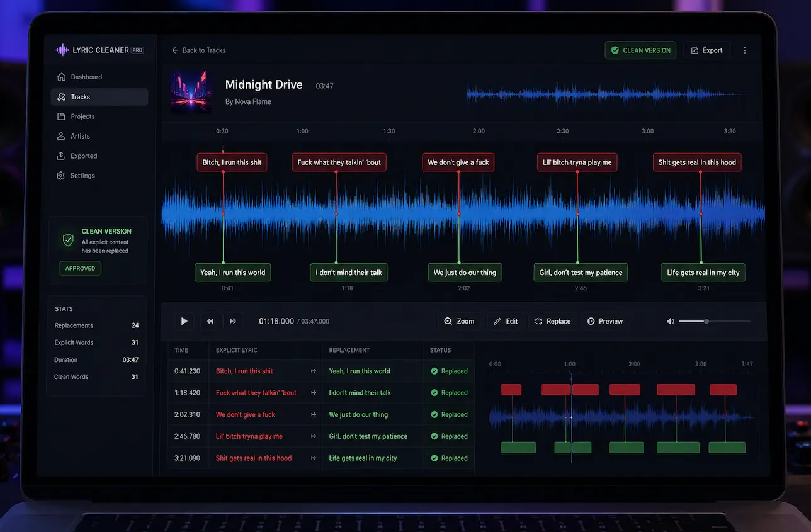Click the Approved status button
The width and height of the screenshot is (811, 532).
click(x=80, y=268)
